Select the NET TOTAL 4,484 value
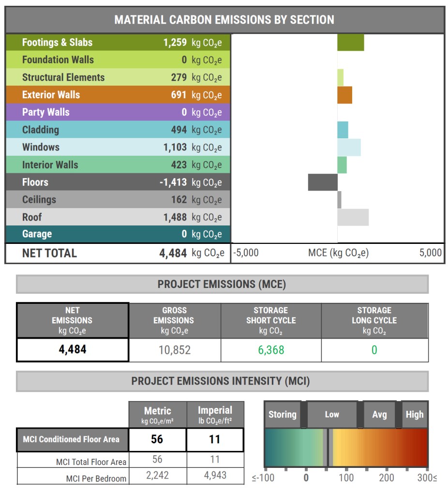 click(x=173, y=253)
